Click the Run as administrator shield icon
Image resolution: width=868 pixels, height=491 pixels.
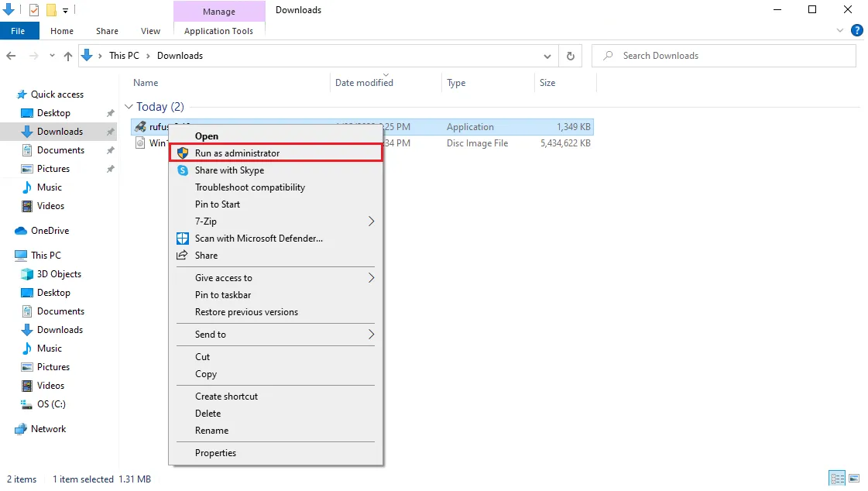pyautogui.click(x=183, y=153)
